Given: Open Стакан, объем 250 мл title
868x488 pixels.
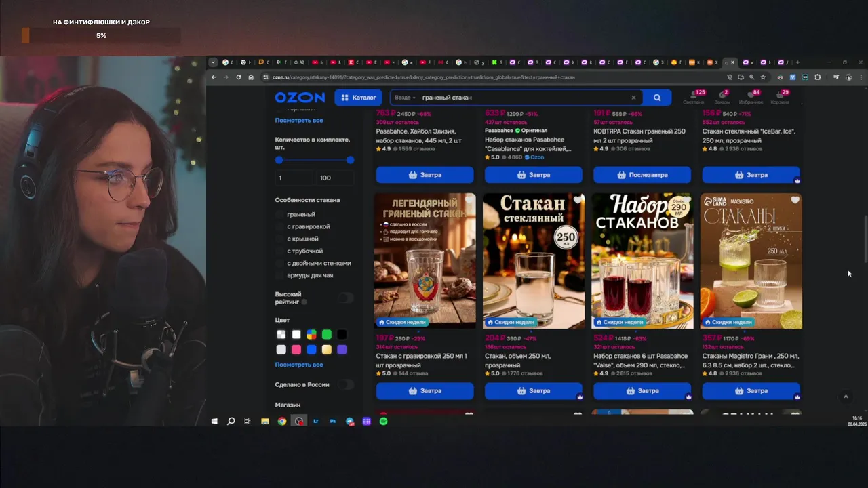Looking at the screenshot, I should 518,361.
